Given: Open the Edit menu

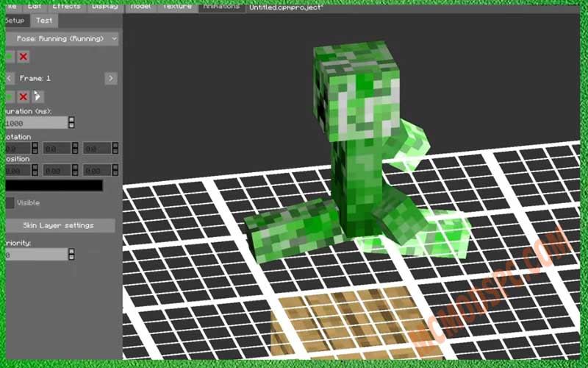Looking at the screenshot, I should [35, 7].
